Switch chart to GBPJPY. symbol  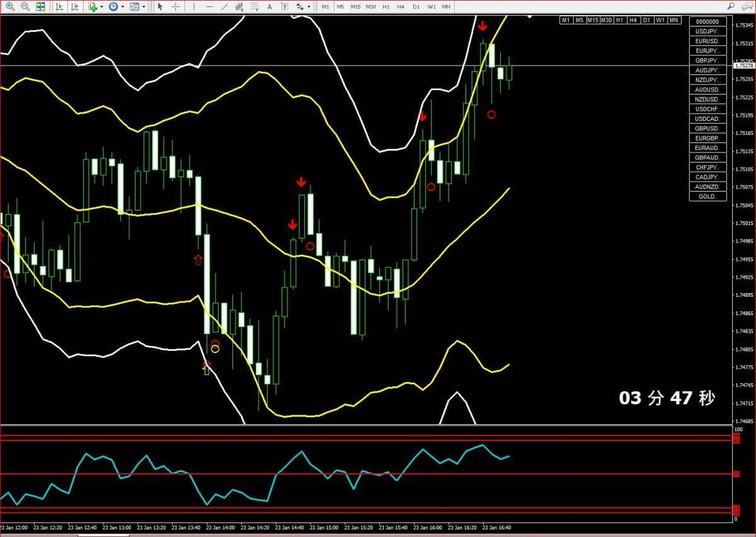(707, 61)
